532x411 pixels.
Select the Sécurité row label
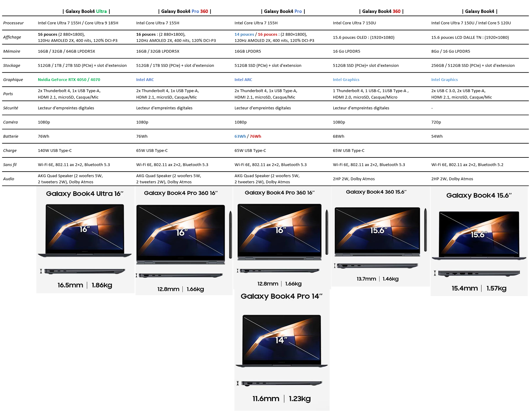[11, 108]
